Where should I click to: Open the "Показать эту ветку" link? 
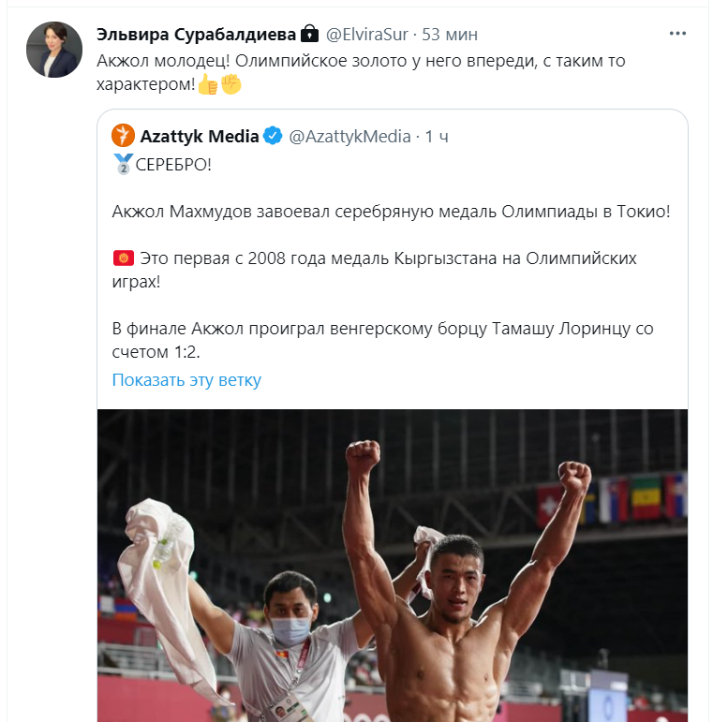[x=186, y=380]
